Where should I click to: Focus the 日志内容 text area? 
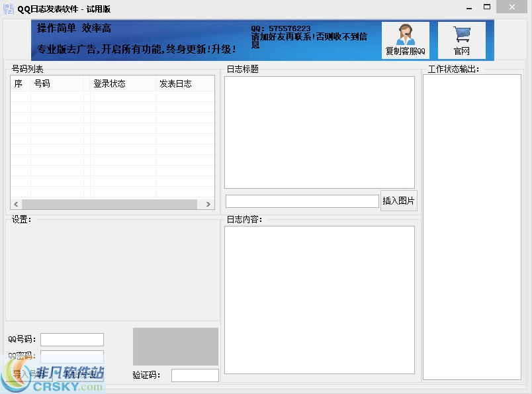(x=320, y=300)
